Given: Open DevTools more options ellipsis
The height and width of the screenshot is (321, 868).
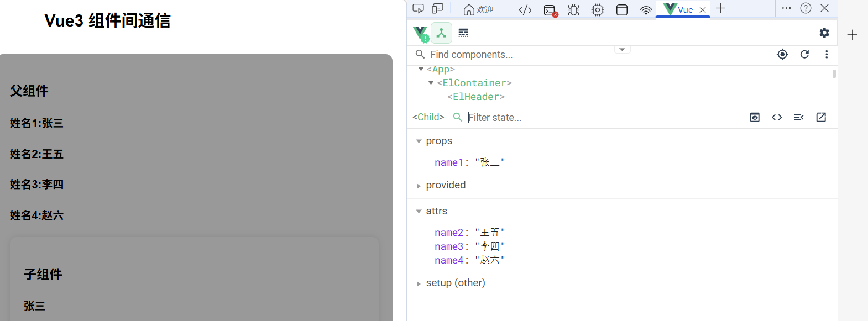Looking at the screenshot, I should pyautogui.click(x=786, y=8).
